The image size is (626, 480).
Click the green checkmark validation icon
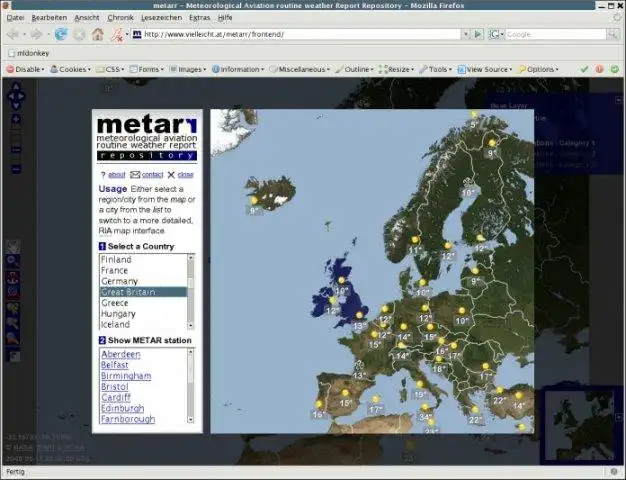pos(584,69)
